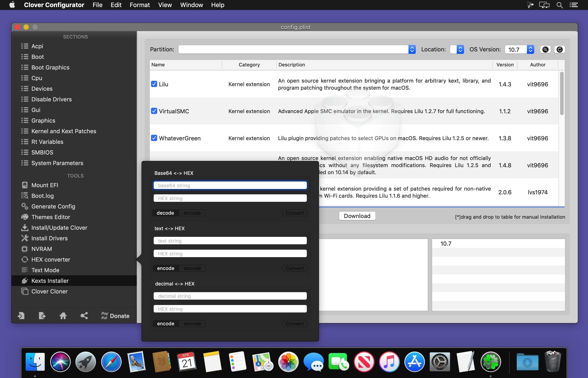Launch the Mount EFI tool
The image size is (588, 378).
click(x=45, y=185)
